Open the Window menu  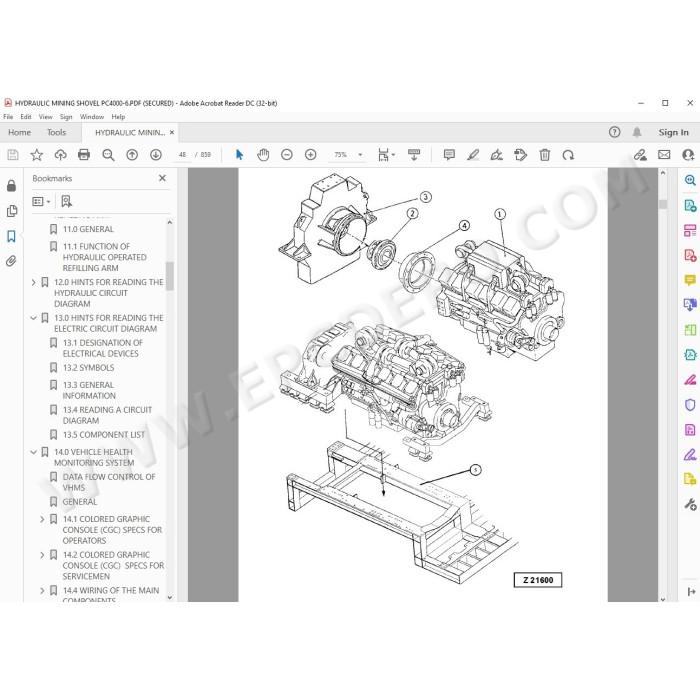[92, 117]
